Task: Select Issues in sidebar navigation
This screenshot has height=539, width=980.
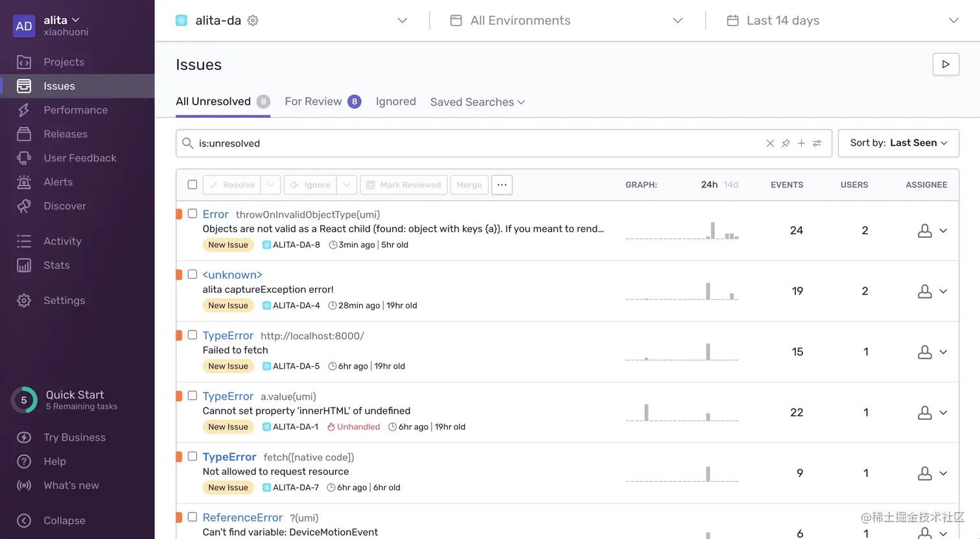Action: [77, 86]
